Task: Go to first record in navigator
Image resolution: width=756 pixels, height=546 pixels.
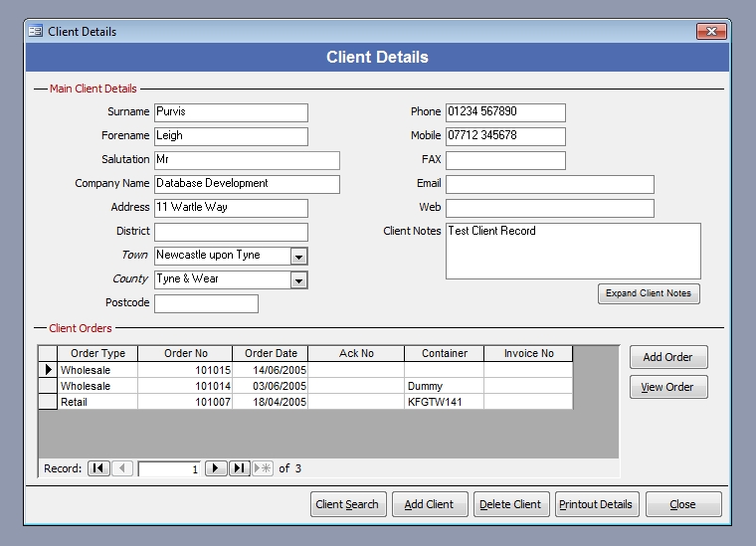Action: click(x=98, y=468)
